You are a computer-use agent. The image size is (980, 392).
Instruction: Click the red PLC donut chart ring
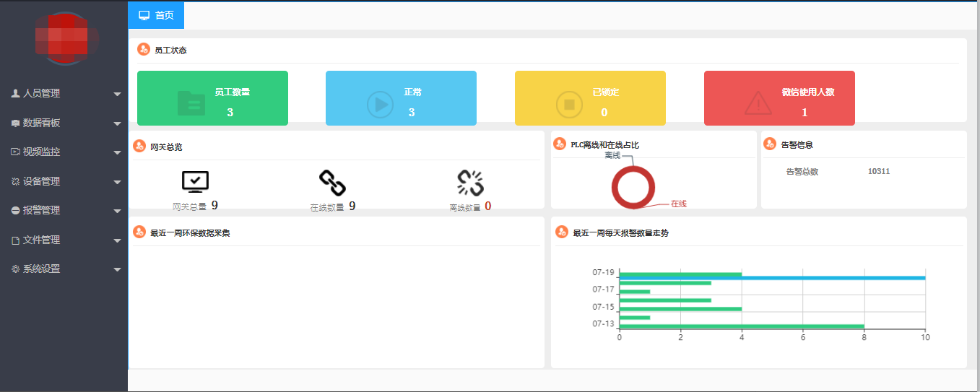[614, 188]
